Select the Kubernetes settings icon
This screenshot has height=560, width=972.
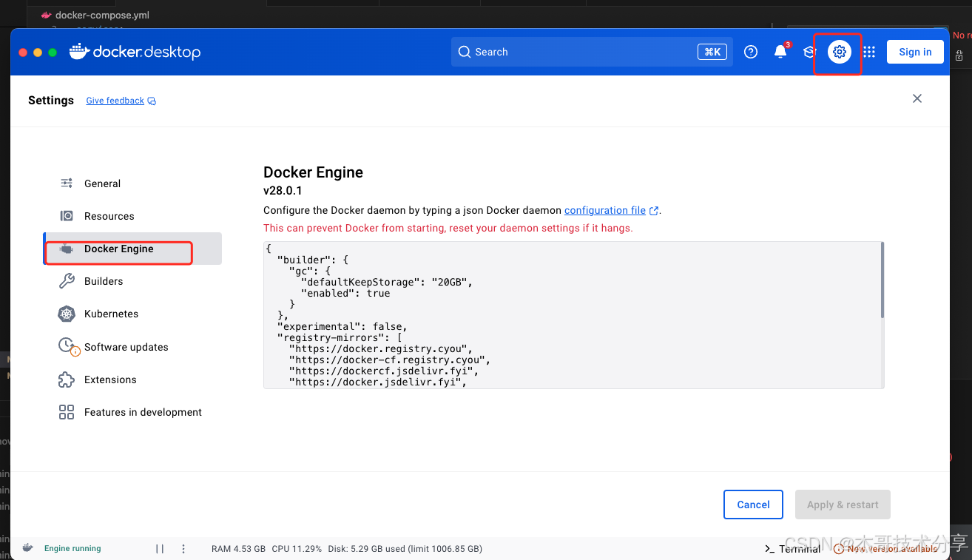click(x=66, y=314)
